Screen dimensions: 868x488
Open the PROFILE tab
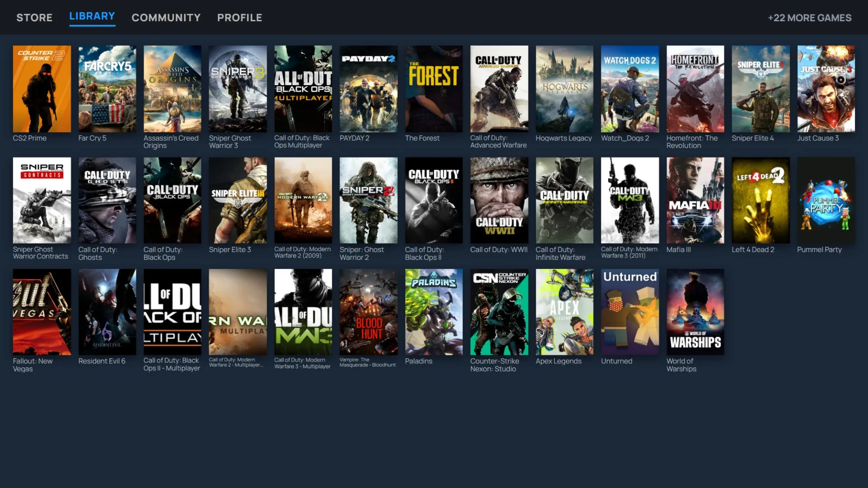[240, 18]
